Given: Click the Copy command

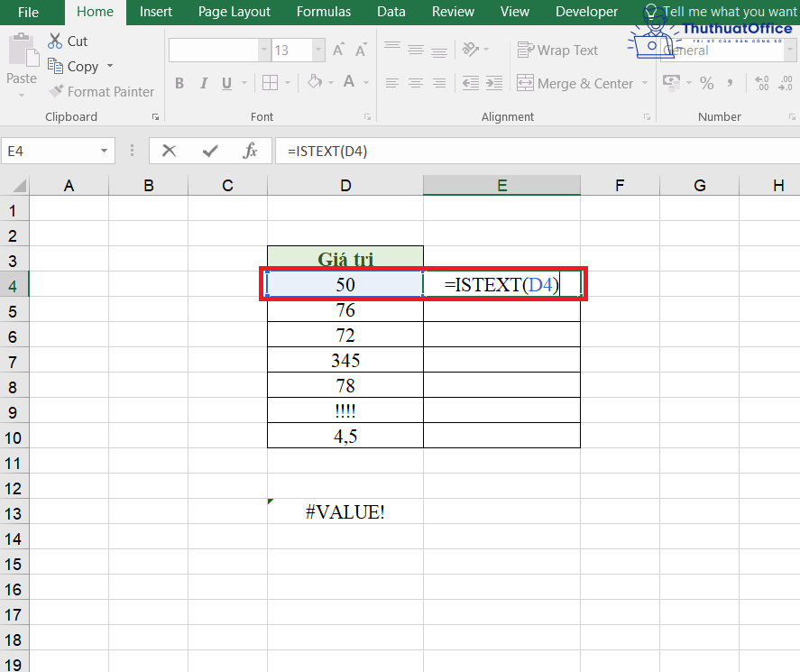Looking at the screenshot, I should coord(79,66).
